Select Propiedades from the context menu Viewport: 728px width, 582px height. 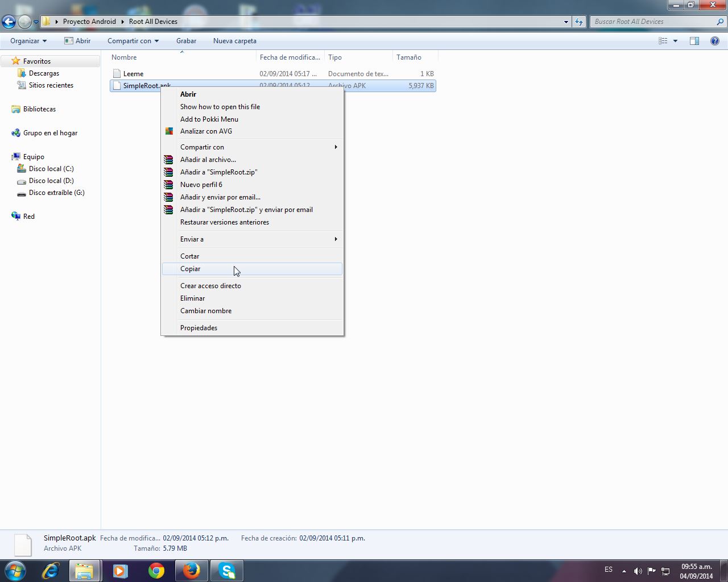pyautogui.click(x=198, y=328)
